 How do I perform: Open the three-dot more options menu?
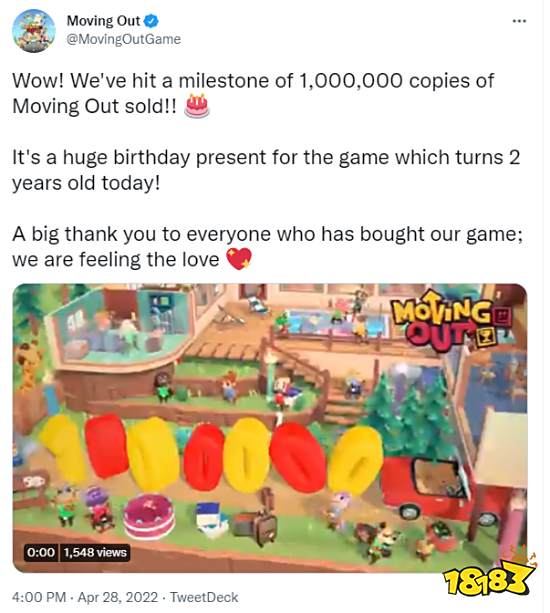click(x=519, y=21)
